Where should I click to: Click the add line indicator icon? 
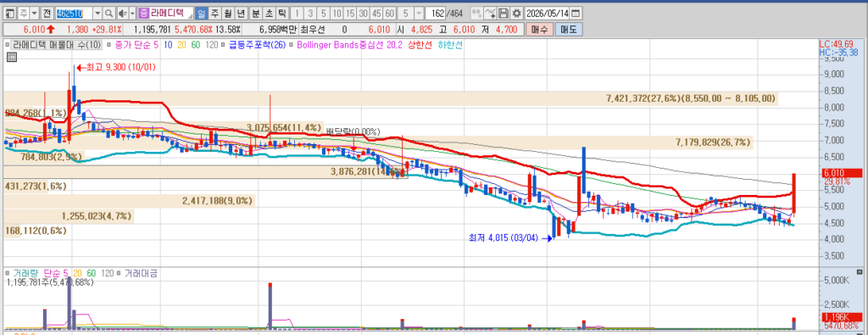[490, 14]
